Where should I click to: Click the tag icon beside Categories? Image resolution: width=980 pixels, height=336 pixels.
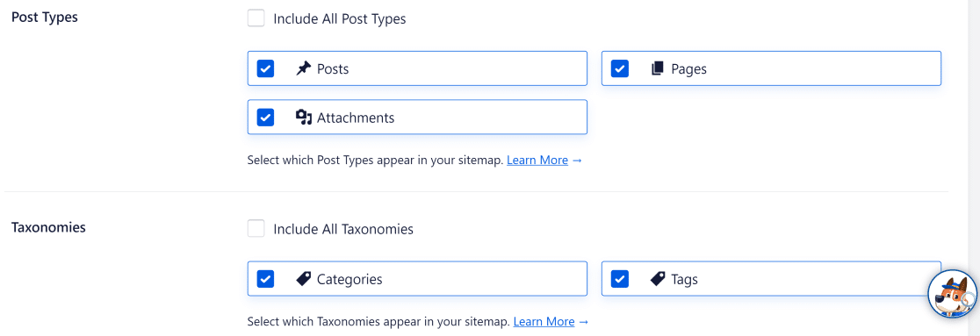303,279
